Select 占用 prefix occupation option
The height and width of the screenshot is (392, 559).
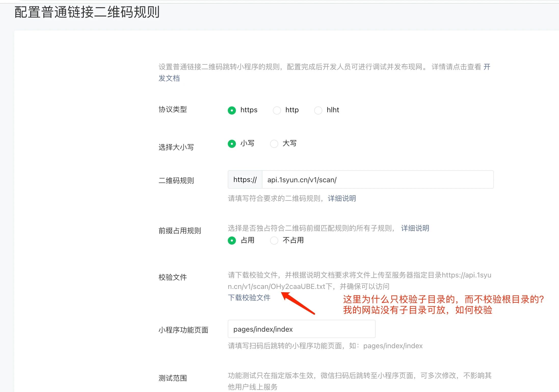click(x=232, y=241)
